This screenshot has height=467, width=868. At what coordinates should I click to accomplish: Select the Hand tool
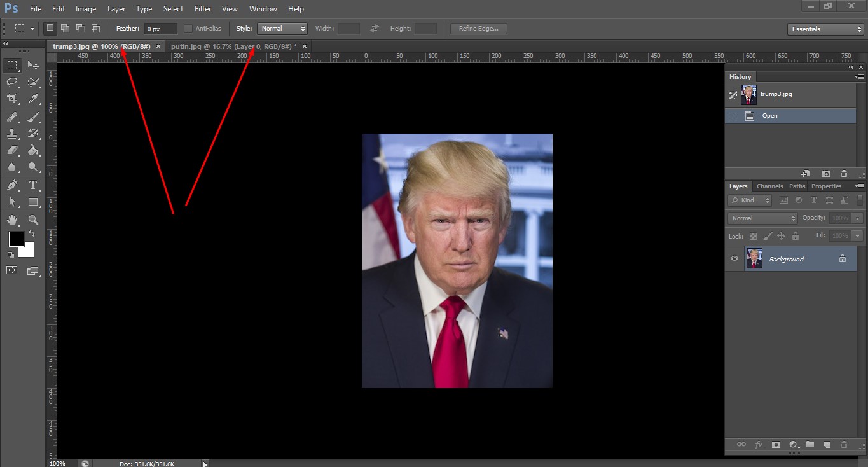(x=13, y=220)
